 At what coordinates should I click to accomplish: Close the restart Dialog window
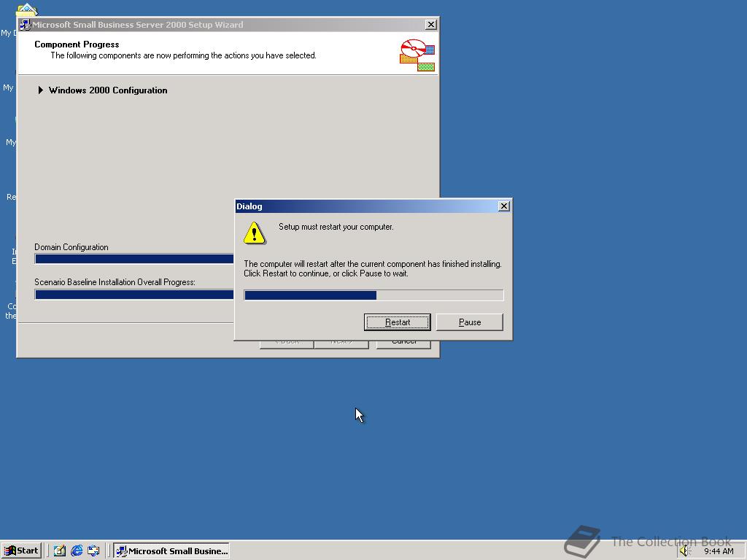[x=503, y=206]
